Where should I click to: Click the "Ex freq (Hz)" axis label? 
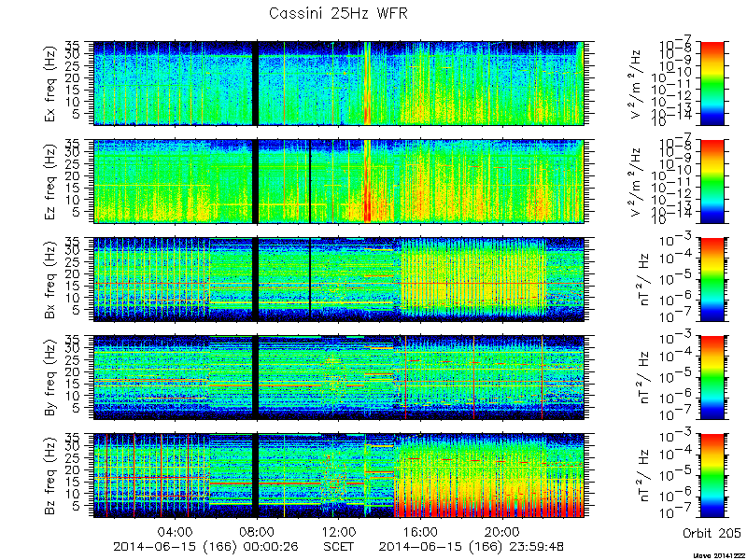51,83
